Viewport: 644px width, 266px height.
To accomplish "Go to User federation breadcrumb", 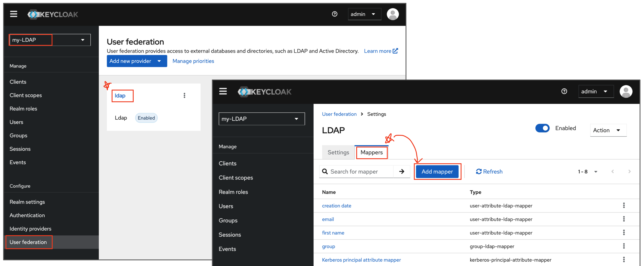I will (339, 114).
